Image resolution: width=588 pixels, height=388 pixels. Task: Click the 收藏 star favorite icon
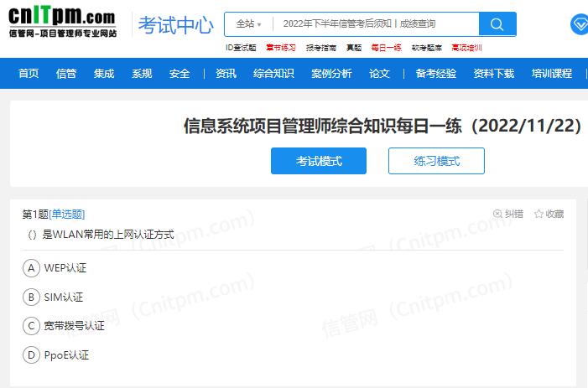pos(539,214)
